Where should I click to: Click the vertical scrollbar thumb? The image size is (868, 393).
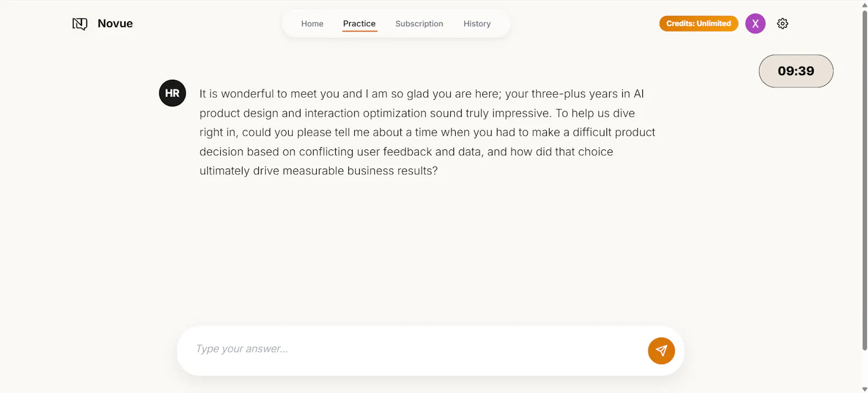tap(865, 180)
